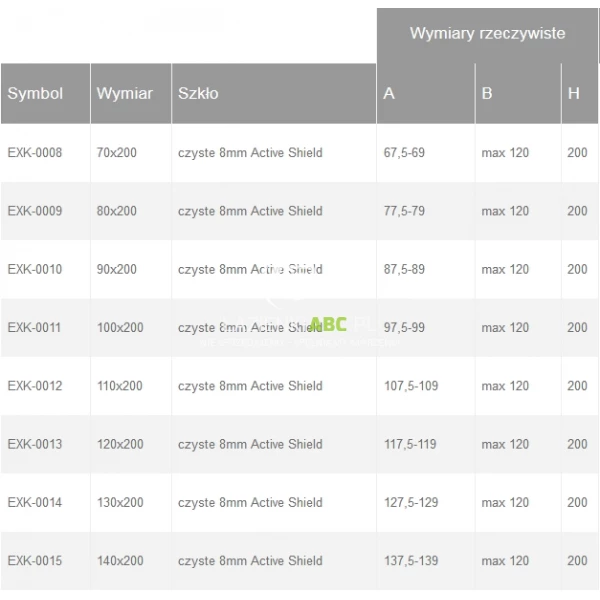Click the Symbol column header
Screen dimensions: 600x600
(35, 93)
